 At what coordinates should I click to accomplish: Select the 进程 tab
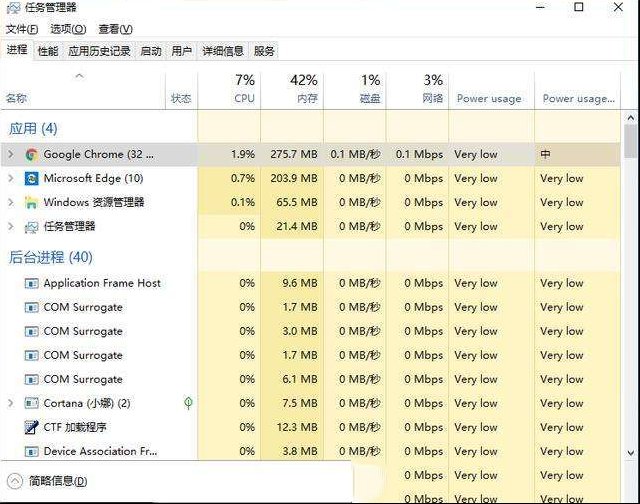coord(17,50)
